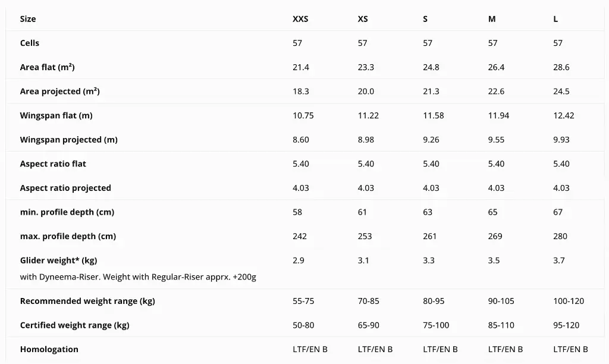The width and height of the screenshot is (609, 364).
Task: Click the XXS size column header
Action: tap(300, 19)
